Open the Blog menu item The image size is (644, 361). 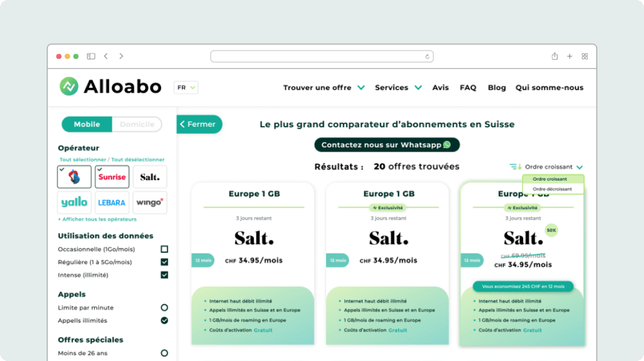coord(497,88)
